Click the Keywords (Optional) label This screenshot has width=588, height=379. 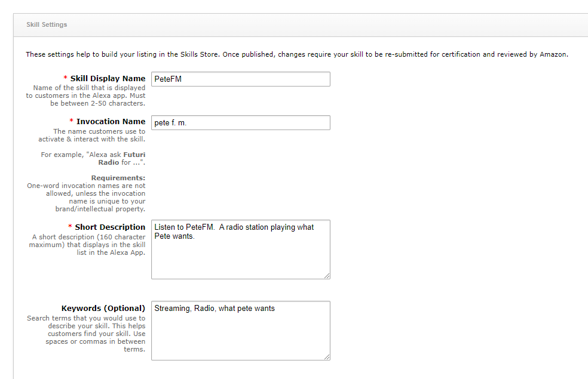(x=103, y=308)
